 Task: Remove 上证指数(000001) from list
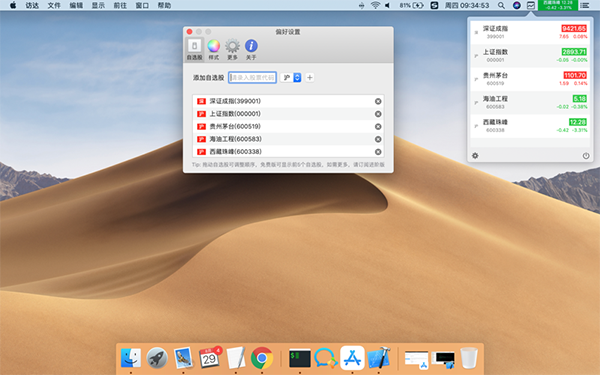[378, 114]
